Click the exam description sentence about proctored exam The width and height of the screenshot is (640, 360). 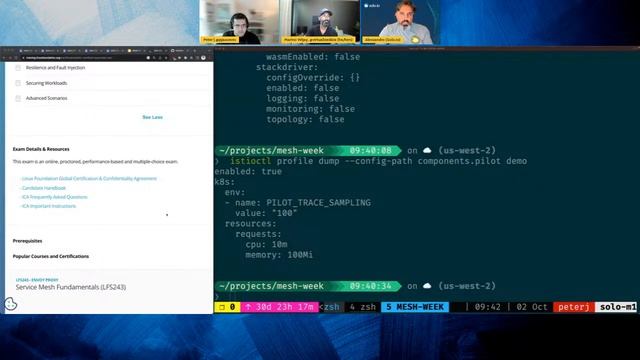[95, 162]
